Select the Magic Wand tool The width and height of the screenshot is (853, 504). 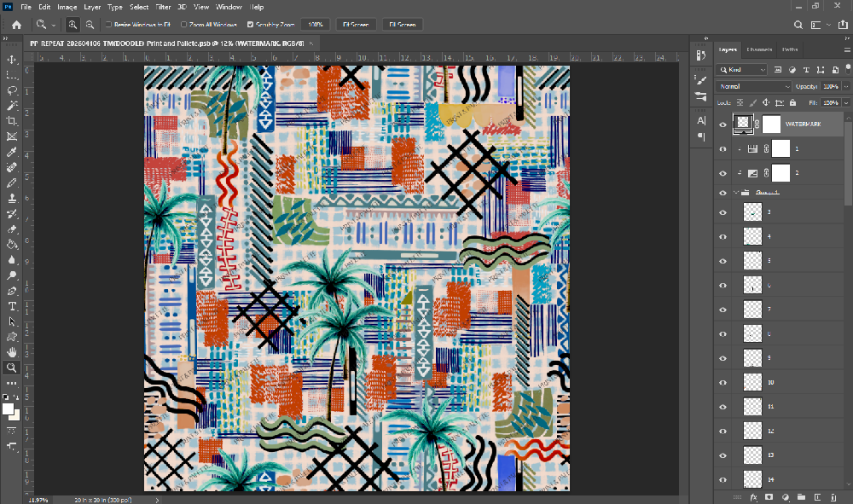pos(11,106)
